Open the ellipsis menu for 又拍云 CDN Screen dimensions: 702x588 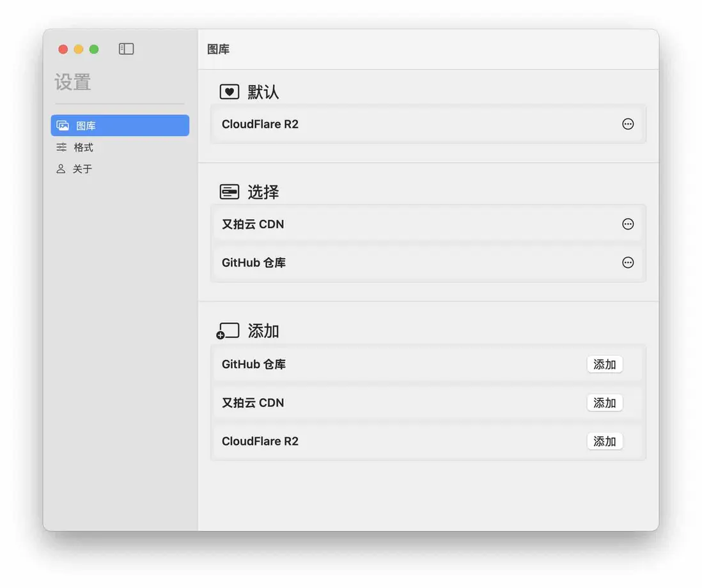point(627,224)
